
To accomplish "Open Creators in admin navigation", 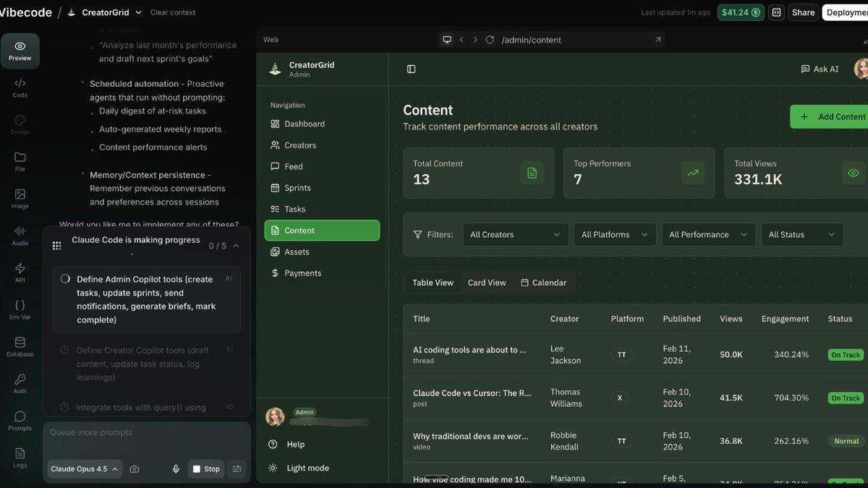I will click(322, 145).
